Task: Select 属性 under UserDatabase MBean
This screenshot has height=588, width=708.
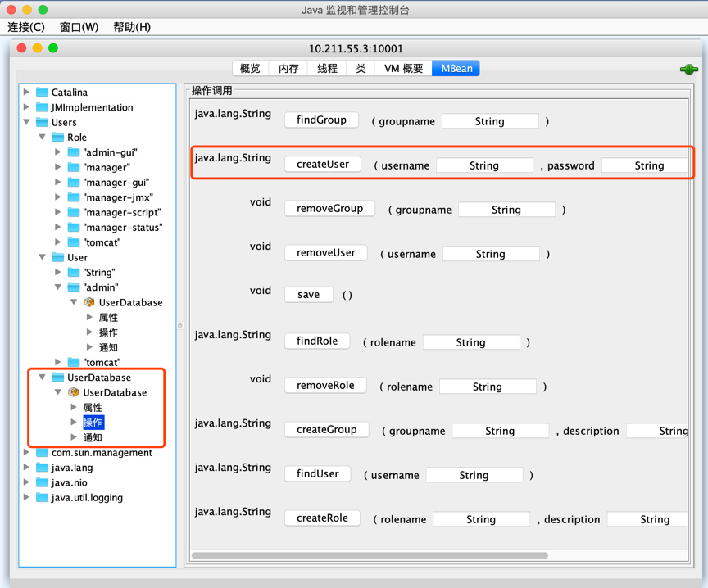Action: [93, 408]
